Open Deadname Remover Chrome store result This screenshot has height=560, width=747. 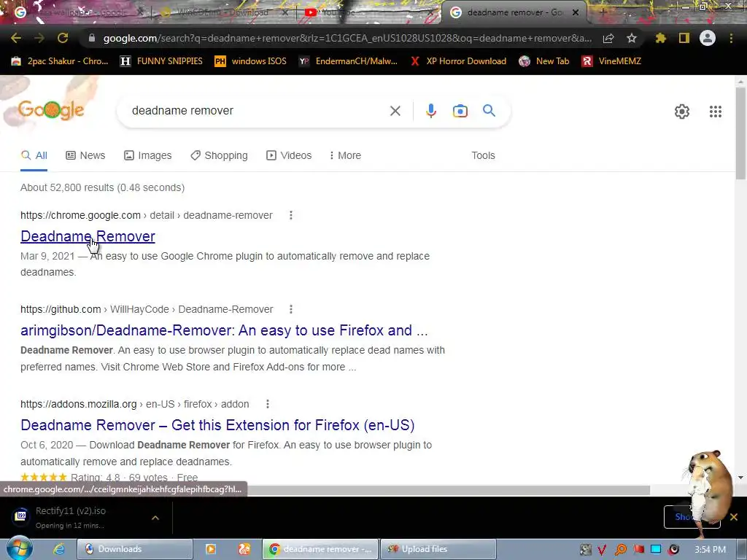click(88, 236)
